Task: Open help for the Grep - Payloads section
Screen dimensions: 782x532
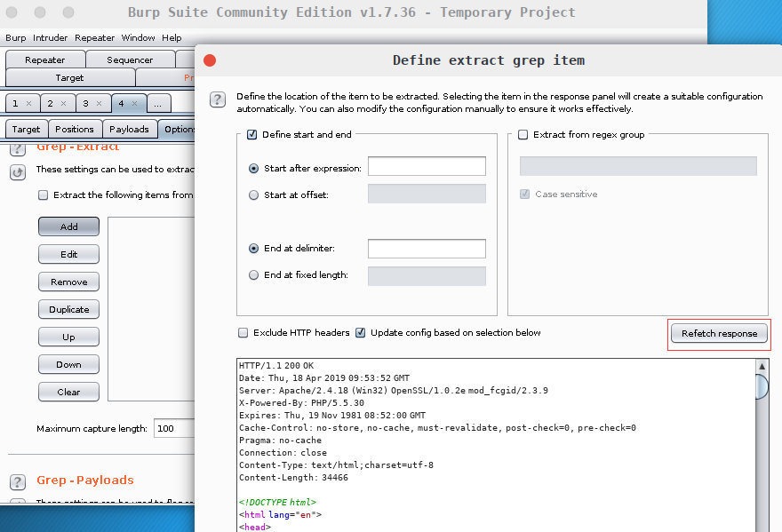Action: click(18, 481)
